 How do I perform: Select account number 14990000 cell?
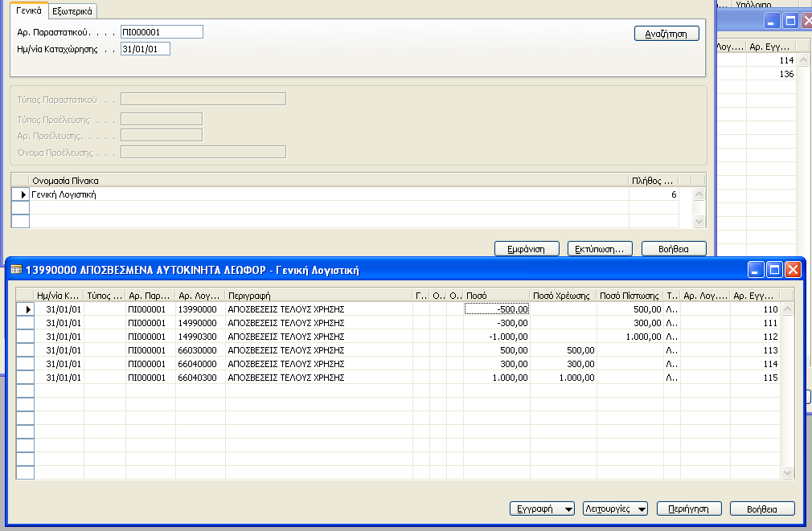pos(200,323)
